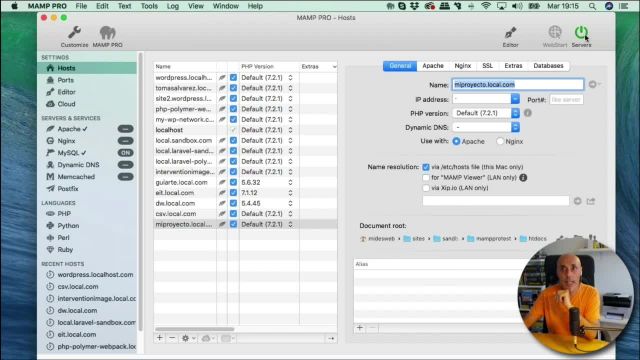Image resolution: width=640 pixels, height=360 pixels.
Task: Switch to the Nginx tab
Action: pyautogui.click(x=462, y=66)
